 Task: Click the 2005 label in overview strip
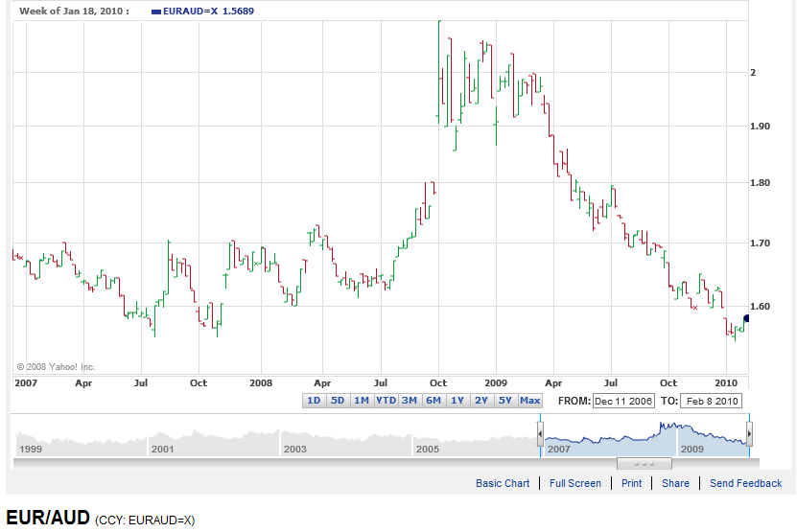coord(427,450)
